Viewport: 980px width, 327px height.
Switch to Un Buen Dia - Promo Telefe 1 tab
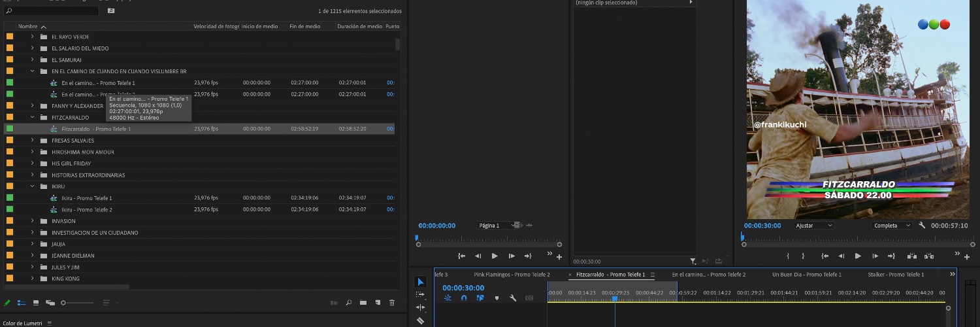click(806, 275)
